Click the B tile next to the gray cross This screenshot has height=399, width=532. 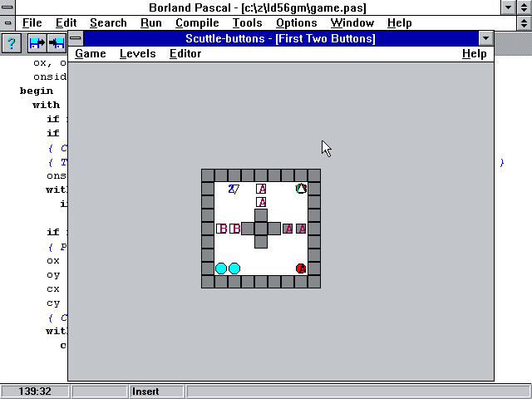pos(234,229)
